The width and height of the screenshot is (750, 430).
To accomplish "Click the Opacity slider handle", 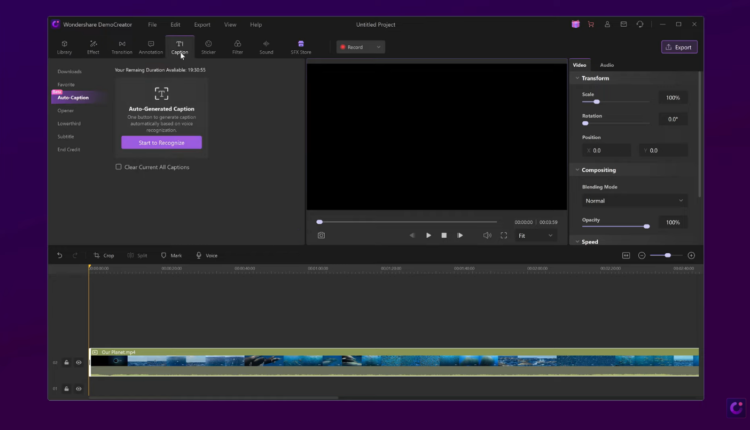I will (647, 226).
